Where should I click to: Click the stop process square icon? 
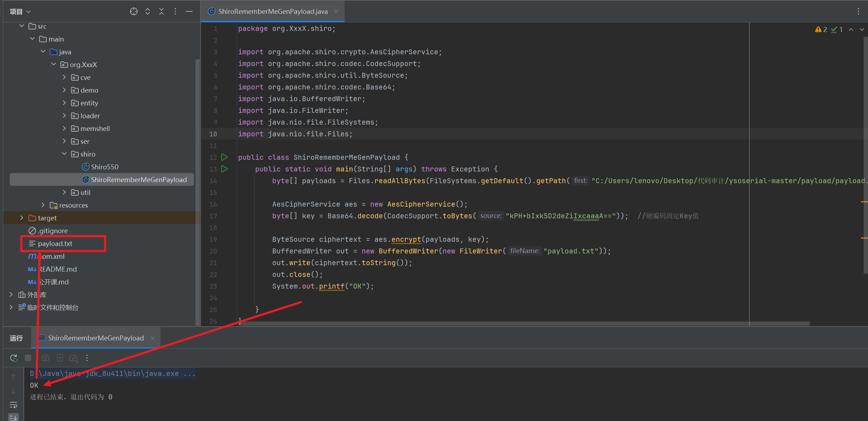28,358
